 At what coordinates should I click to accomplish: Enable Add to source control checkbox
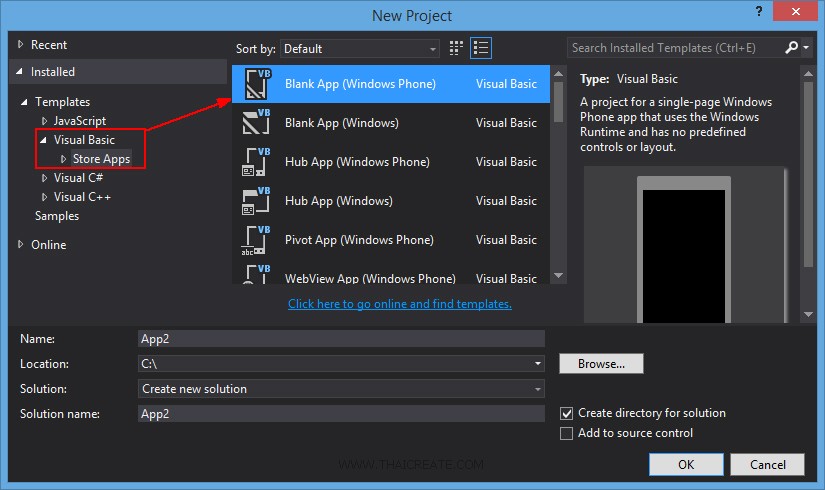click(567, 433)
